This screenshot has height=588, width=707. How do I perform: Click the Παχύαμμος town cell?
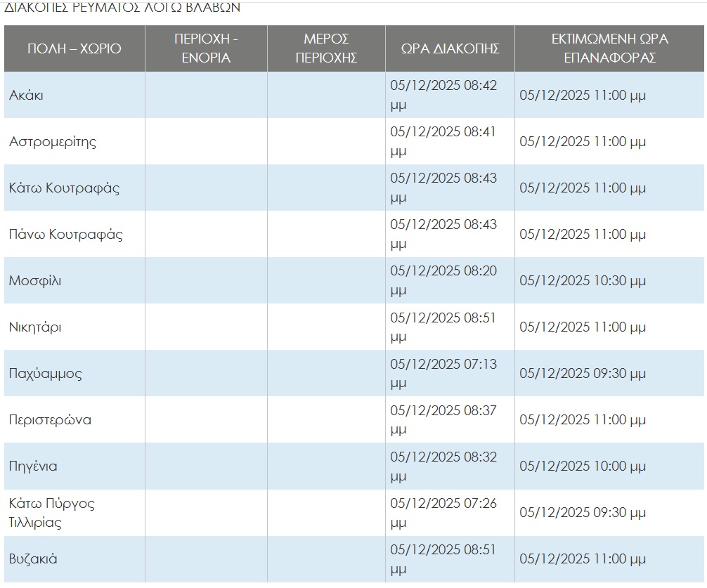[46, 373]
